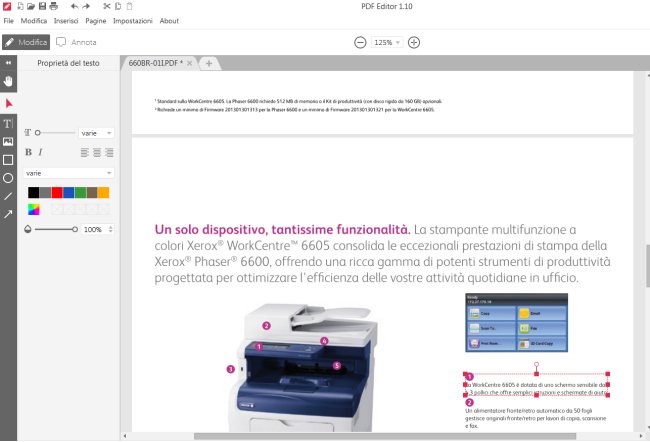Image resolution: width=650 pixels, height=442 pixels.
Task: Click the Undo arrow
Action: (x=75, y=6)
